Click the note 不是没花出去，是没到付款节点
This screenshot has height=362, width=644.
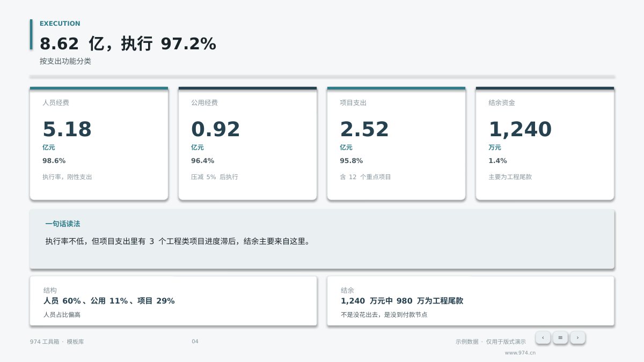(x=384, y=315)
